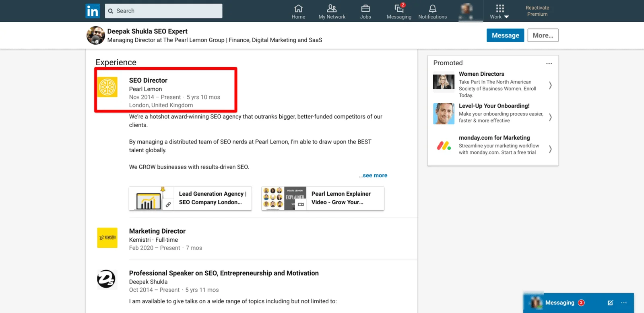Viewport: 644px width, 313px height.
Task: Click compose new message pencil icon
Action: 610,303
